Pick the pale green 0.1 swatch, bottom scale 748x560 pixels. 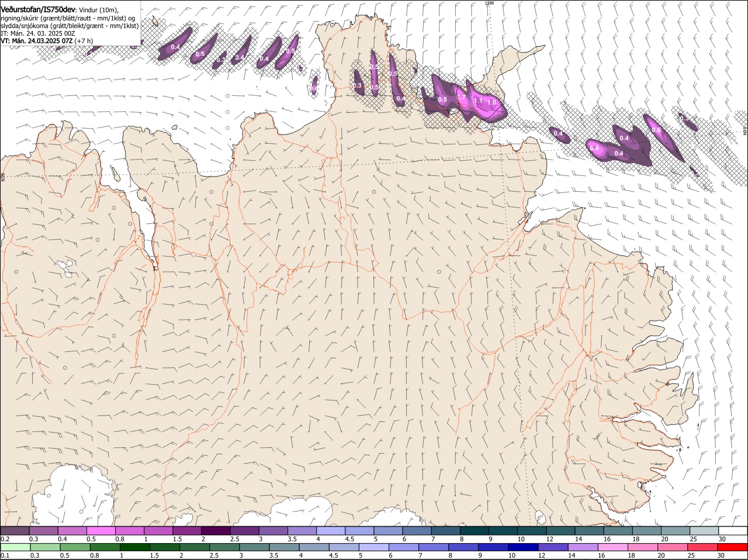coord(15,547)
